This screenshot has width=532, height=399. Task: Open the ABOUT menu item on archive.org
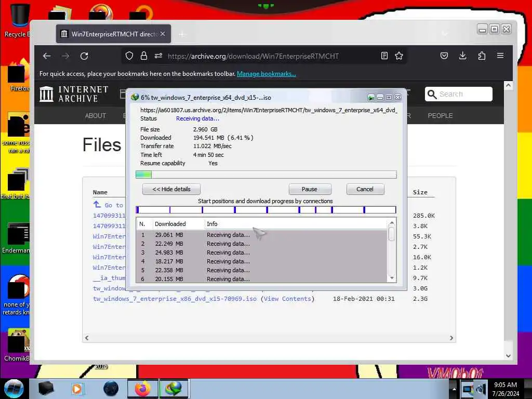[x=96, y=116]
